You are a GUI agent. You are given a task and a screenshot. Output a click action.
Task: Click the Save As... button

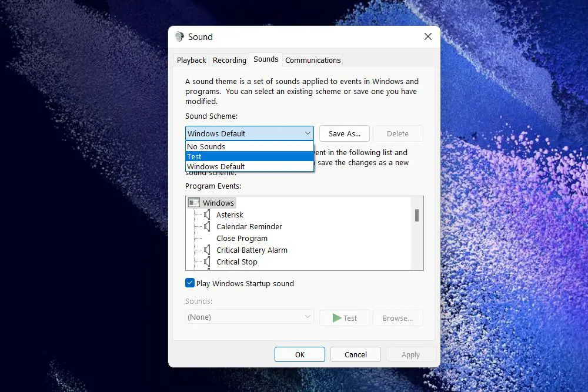344,133
